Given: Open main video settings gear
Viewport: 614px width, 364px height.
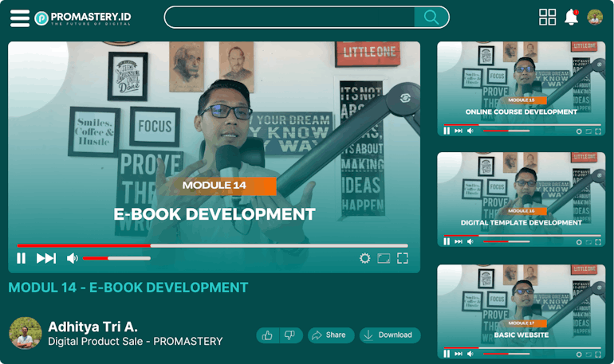Looking at the screenshot, I should tap(364, 258).
